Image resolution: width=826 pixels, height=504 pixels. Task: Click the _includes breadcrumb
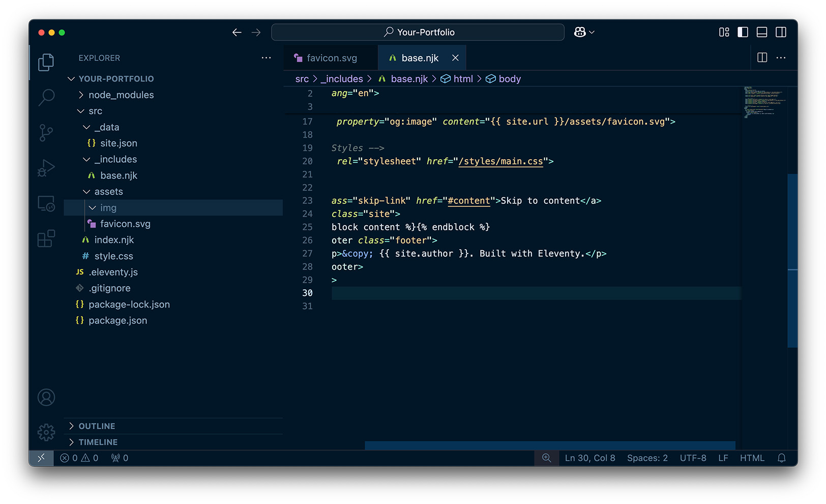point(342,79)
